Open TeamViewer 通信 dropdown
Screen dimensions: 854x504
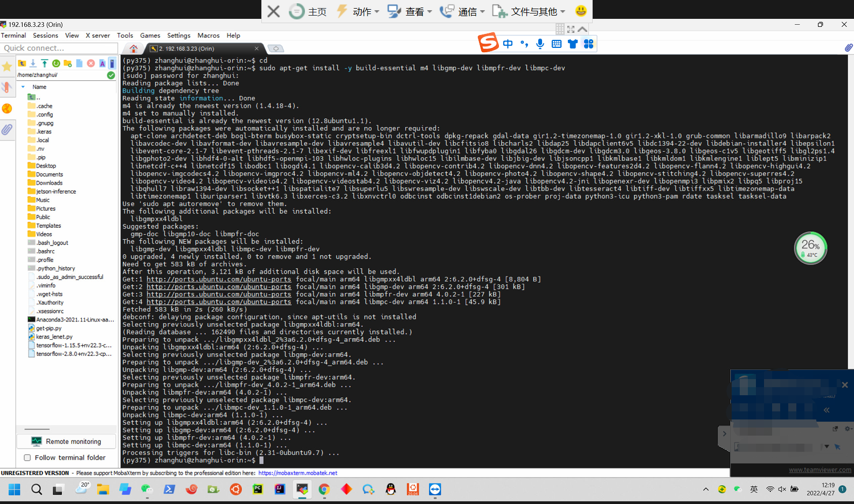point(462,11)
